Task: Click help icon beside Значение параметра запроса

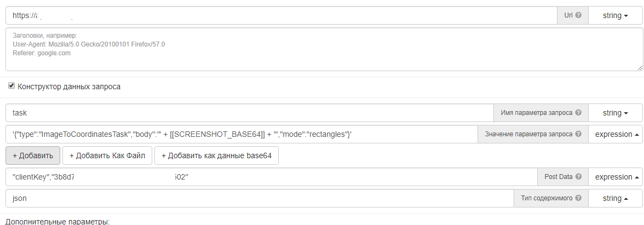Action: (578, 134)
